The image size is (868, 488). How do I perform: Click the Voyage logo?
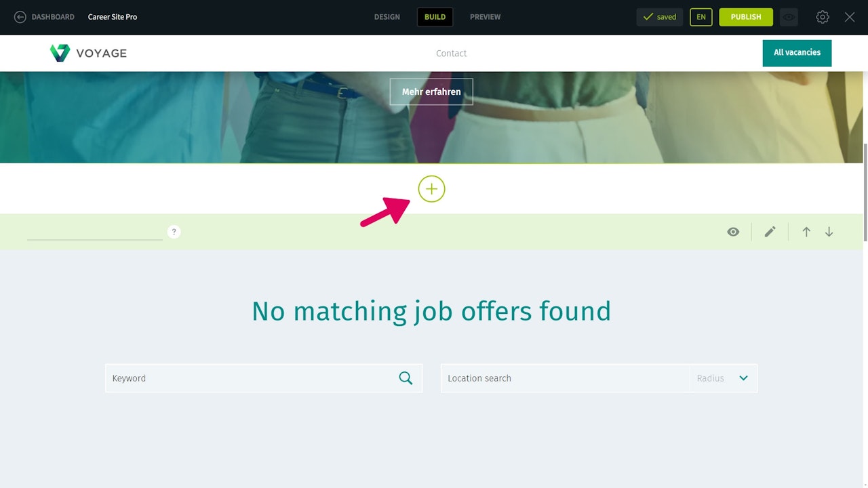(88, 53)
